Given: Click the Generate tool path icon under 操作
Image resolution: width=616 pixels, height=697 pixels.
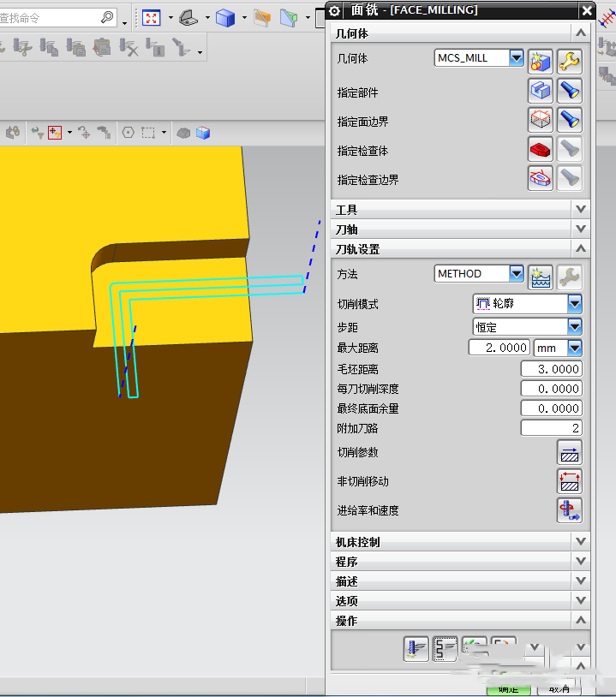Looking at the screenshot, I should 416,648.
